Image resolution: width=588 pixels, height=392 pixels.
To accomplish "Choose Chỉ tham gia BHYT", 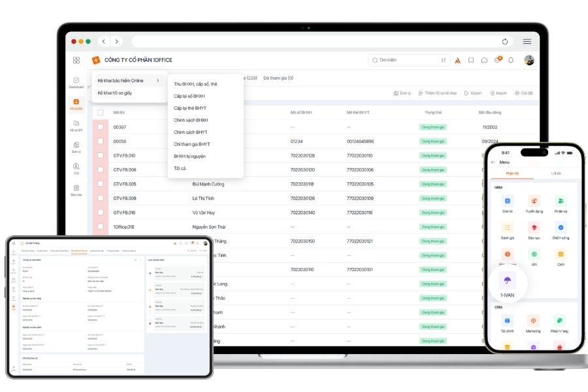I will coord(192,144).
